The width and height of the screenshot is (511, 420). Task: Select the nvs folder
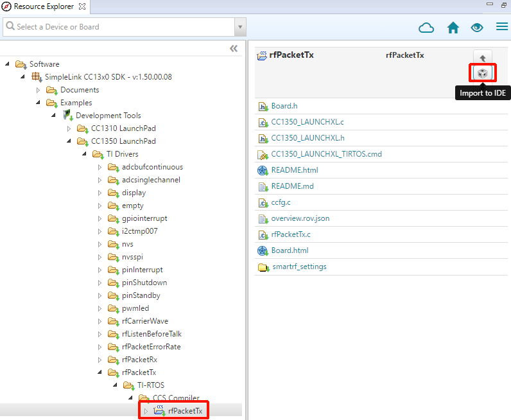[x=127, y=244]
